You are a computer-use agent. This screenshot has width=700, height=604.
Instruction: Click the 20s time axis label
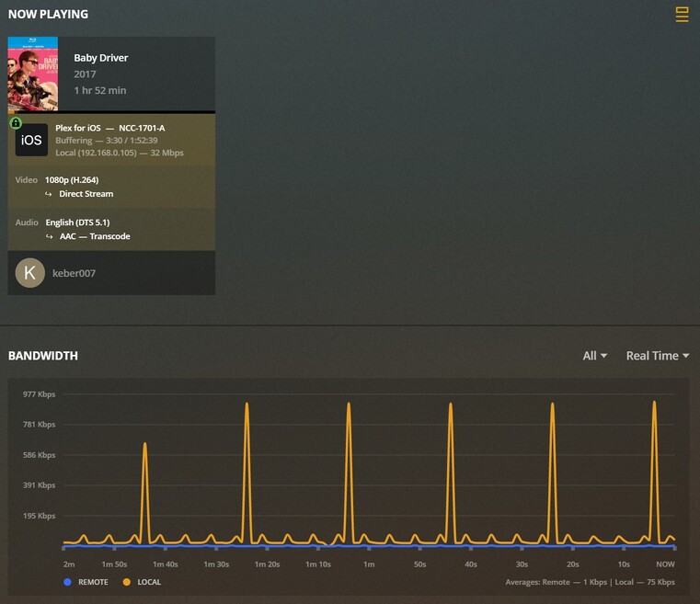pos(573,564)
